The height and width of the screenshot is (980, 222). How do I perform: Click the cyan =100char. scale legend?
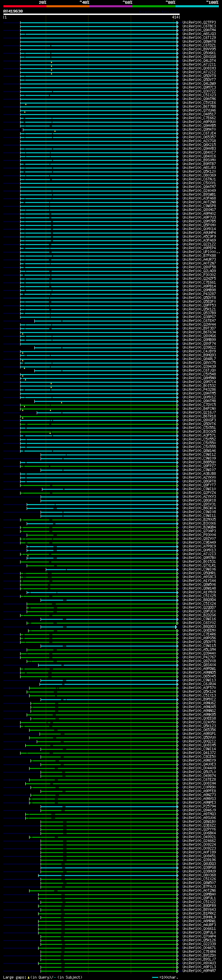pos(165,977)
